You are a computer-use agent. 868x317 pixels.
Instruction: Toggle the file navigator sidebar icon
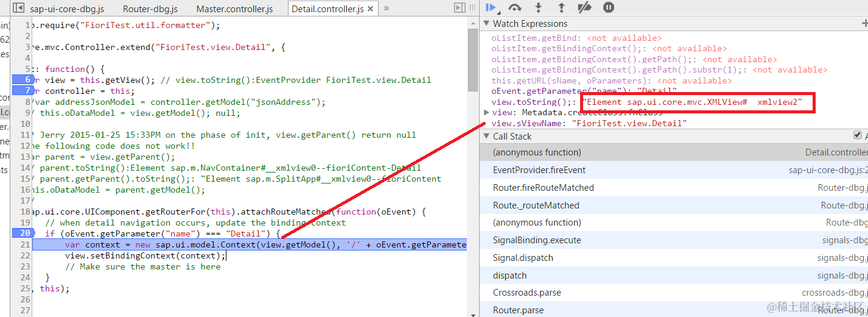(19, 9)
